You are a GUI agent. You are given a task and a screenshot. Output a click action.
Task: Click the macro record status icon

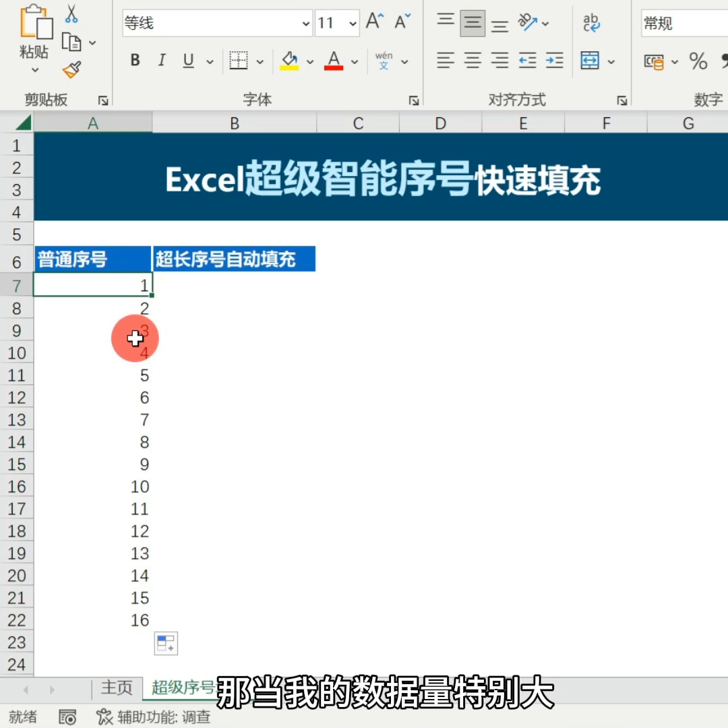[67, 717]
